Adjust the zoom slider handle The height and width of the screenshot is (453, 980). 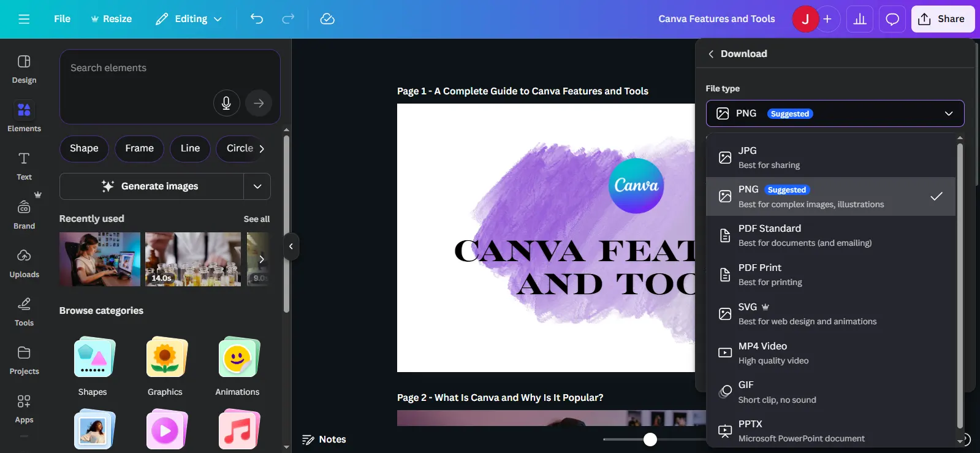650,440
